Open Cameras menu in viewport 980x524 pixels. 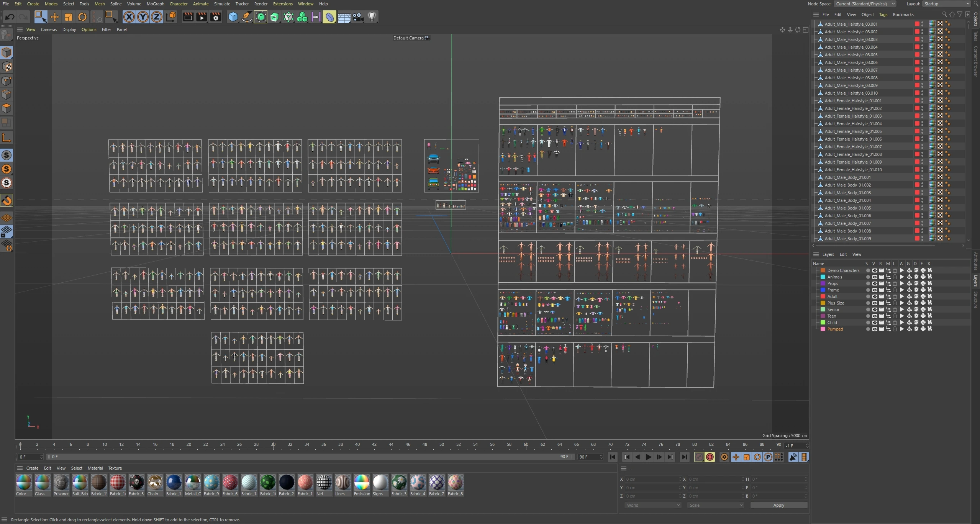pos(49,29)
